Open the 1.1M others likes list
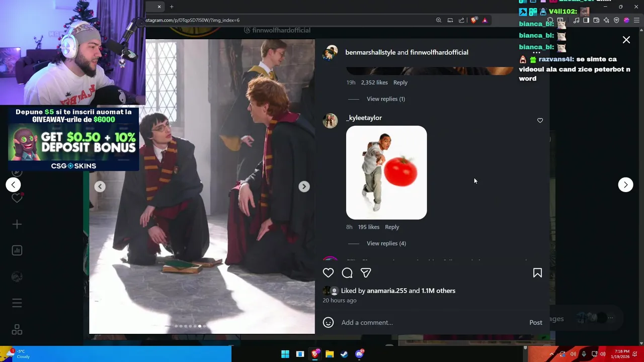The height and width of the screenshot is (362, 644). 438,291
